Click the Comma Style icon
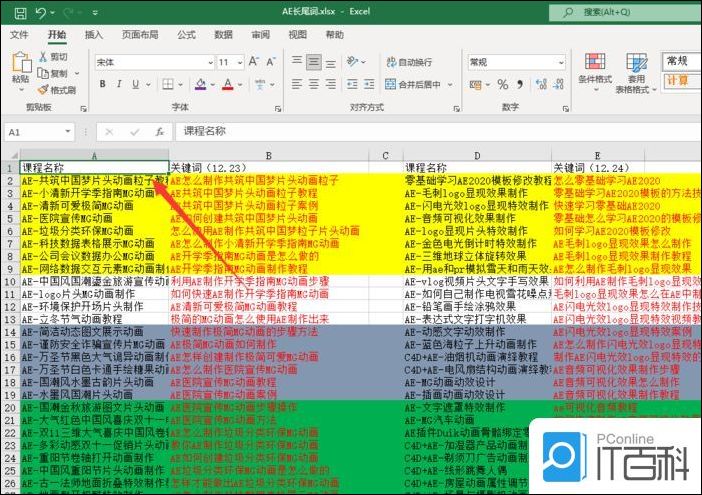 point(520,84)
